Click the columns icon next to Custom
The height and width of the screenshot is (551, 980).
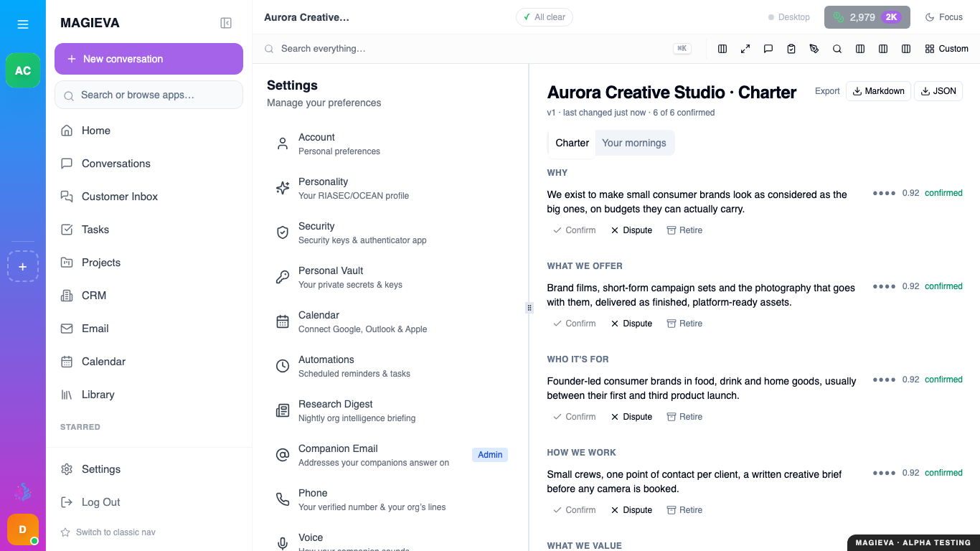906,49
